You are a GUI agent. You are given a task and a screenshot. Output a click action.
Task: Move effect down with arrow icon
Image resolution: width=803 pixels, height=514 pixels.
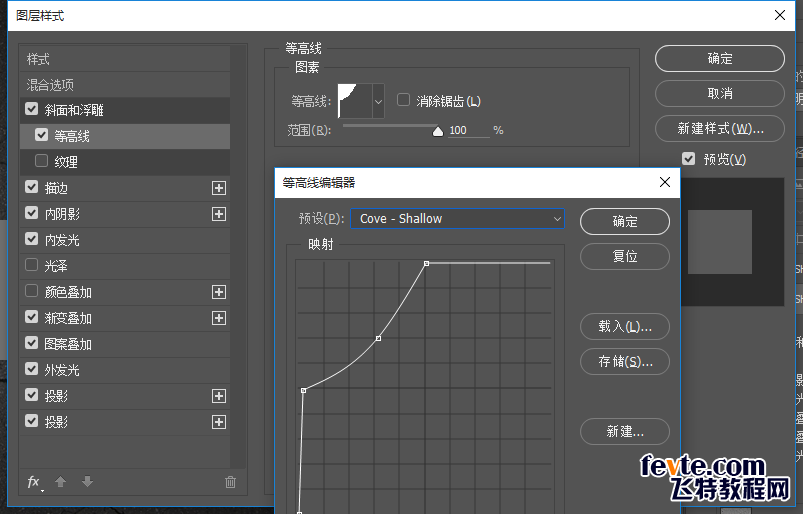[88, 482]
